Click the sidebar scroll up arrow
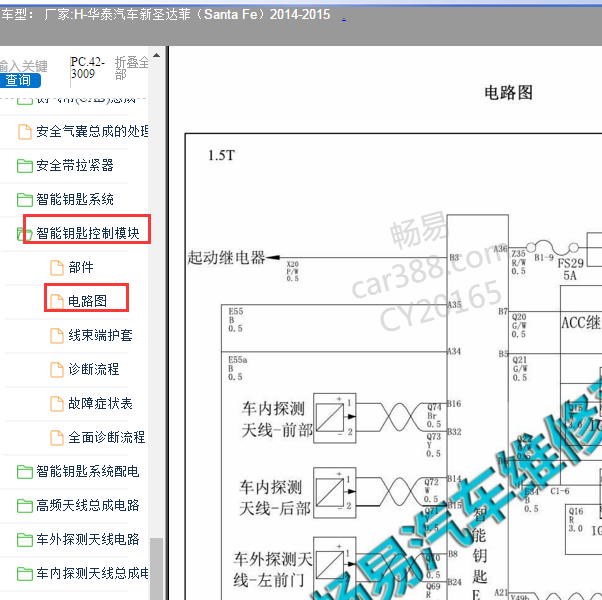The image size is (602, 600). pos(156,55)
